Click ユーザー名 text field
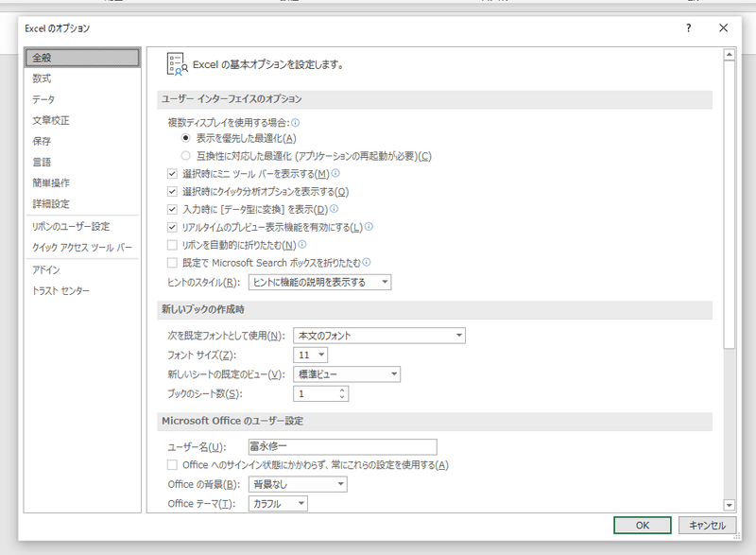Image resolution: width=756 pixels, height=555 pixels. (343, 447)
